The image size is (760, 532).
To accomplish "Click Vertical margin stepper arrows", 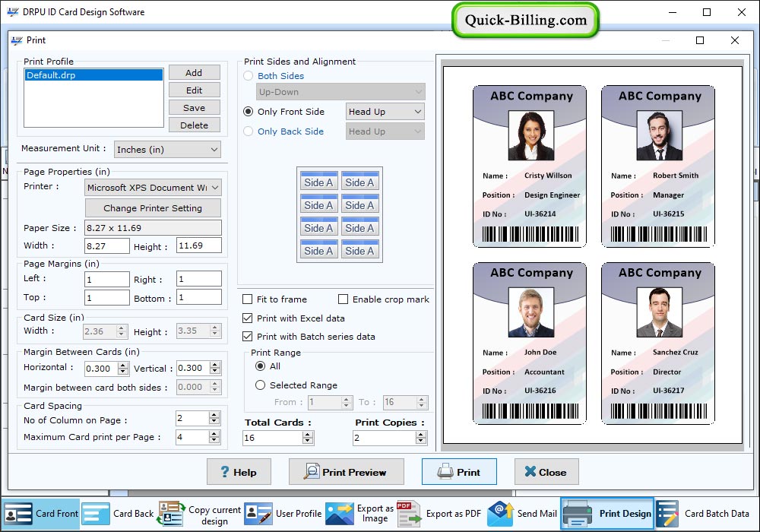I will [x=215, y=368].
